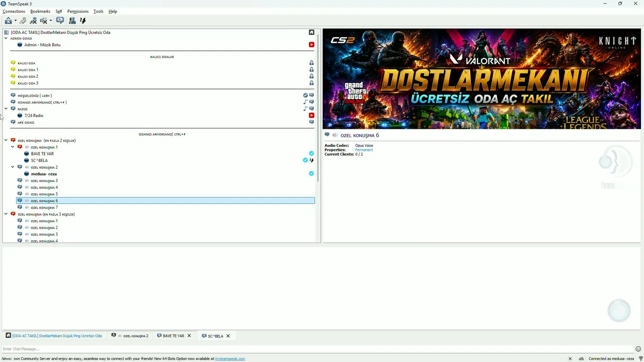Click verified badge beside medusa- ceza

click(311, 173)
